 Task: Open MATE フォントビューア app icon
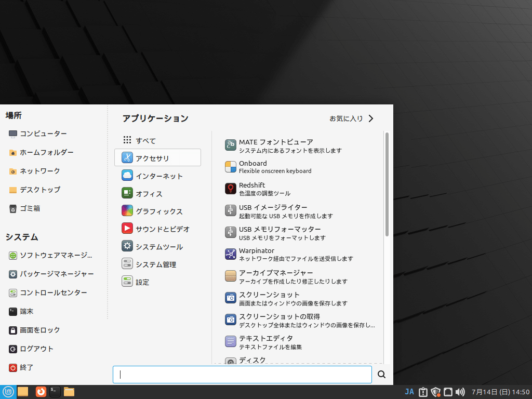[230, 145]
